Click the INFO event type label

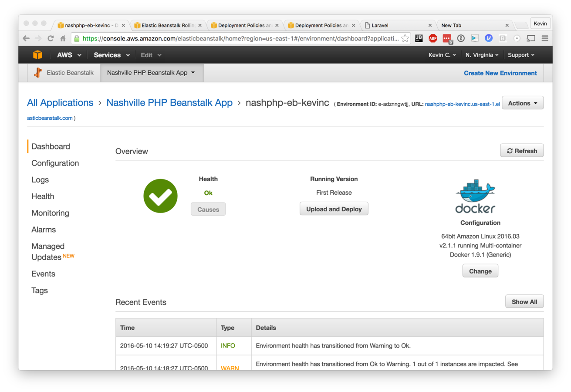[x=228, y=346]
